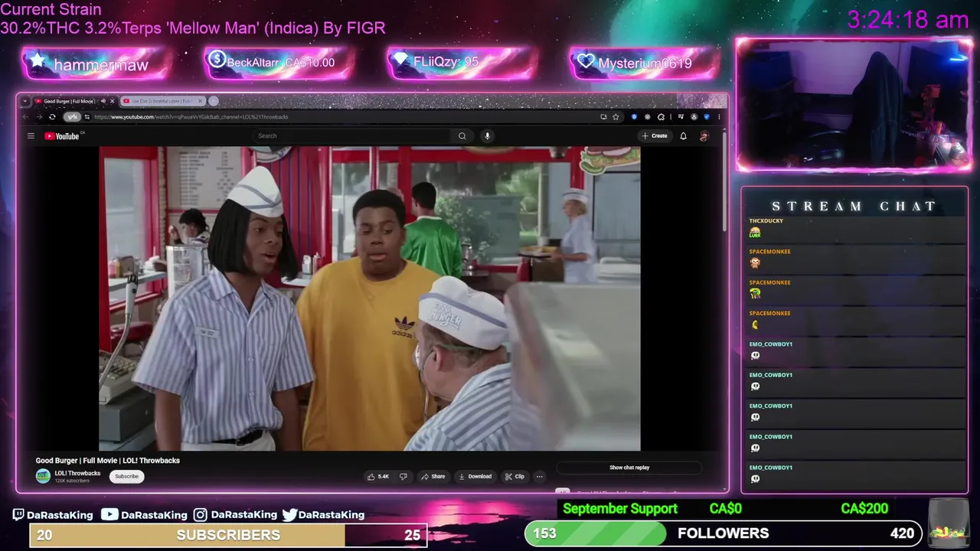Open the browser extensions puzzle icon
Screen dimensions: 980x551
(x=661, y=117)
